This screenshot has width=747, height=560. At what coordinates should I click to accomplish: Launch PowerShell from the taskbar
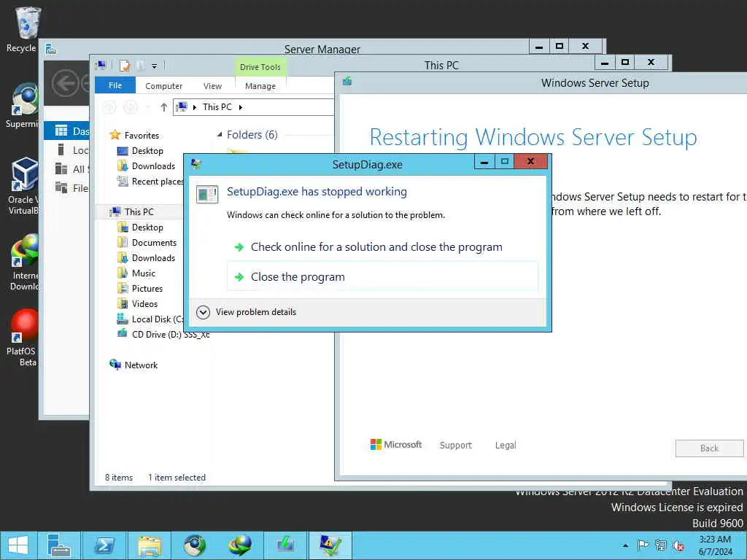click(x=104, y=545)
